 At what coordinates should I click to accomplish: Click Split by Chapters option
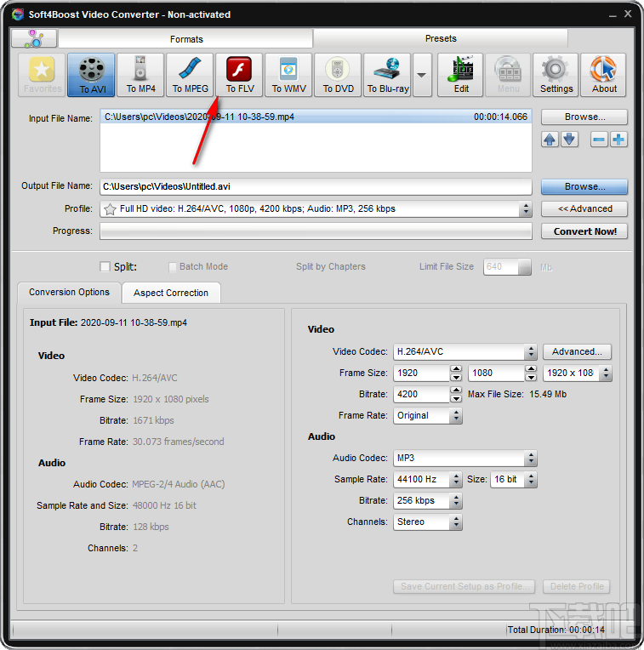331,267
